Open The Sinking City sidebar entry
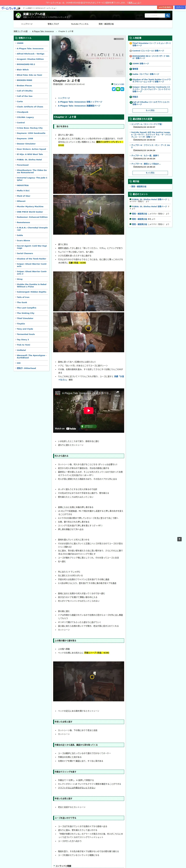The height and width of the screenshot is (868, 186). point(26,313)
